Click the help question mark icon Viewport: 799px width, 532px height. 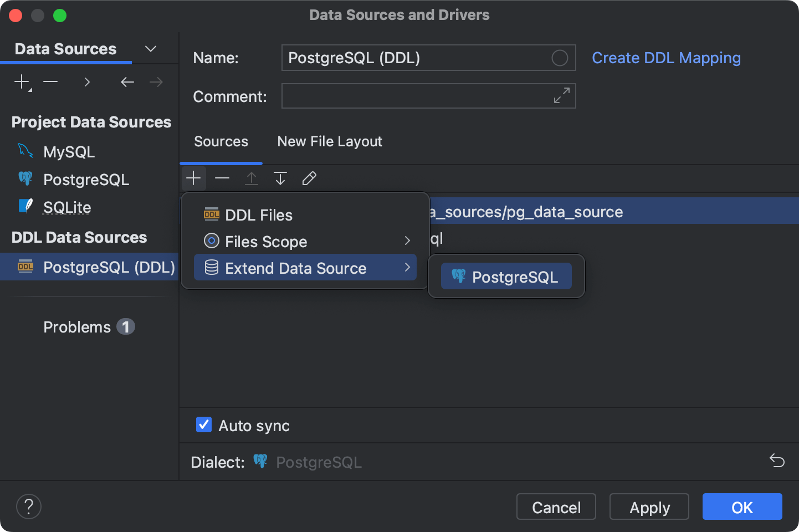(28, 506)
